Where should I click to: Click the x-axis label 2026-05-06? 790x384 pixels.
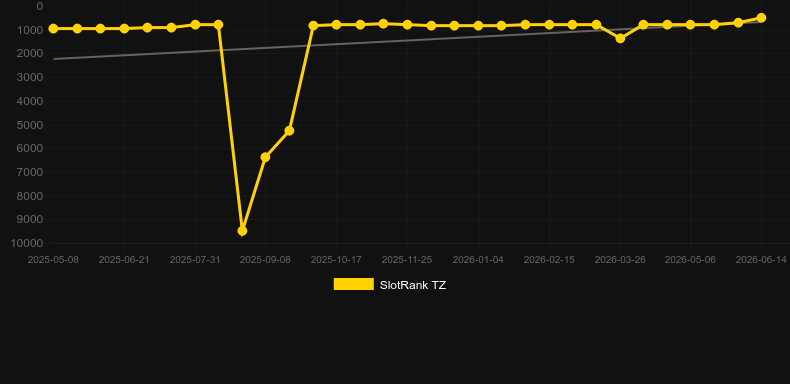click(690, 260)
